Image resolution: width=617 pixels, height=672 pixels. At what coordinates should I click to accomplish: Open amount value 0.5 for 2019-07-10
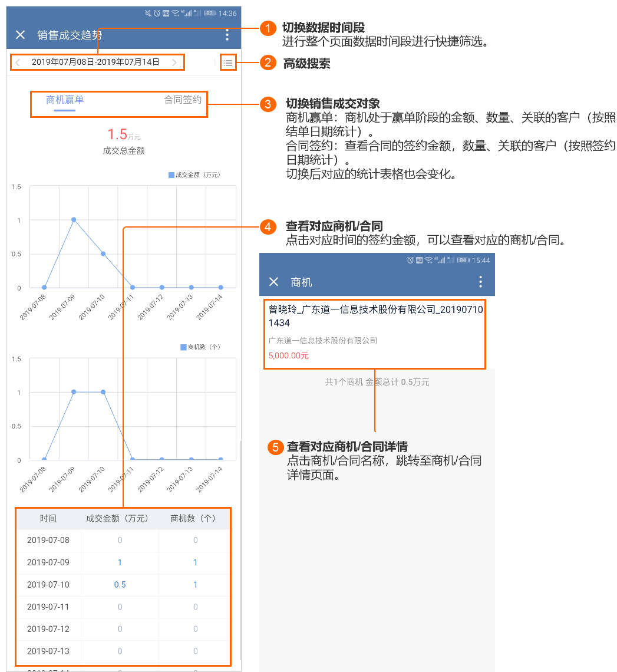pyautogui.click(x=120, y=585)
